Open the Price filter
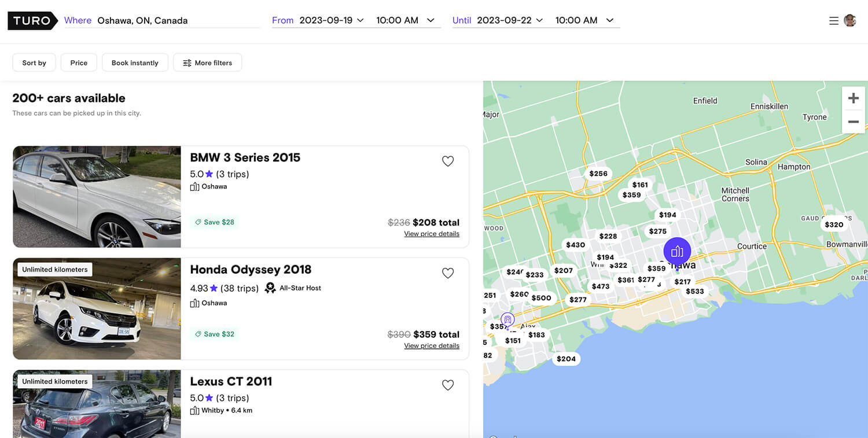 pos(79,62)
